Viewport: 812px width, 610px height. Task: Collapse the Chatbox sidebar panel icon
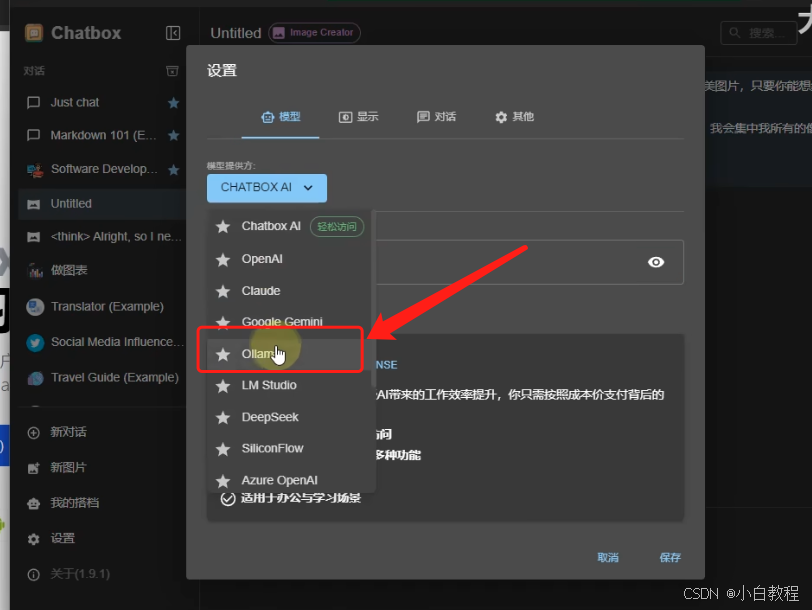(172, 33)
